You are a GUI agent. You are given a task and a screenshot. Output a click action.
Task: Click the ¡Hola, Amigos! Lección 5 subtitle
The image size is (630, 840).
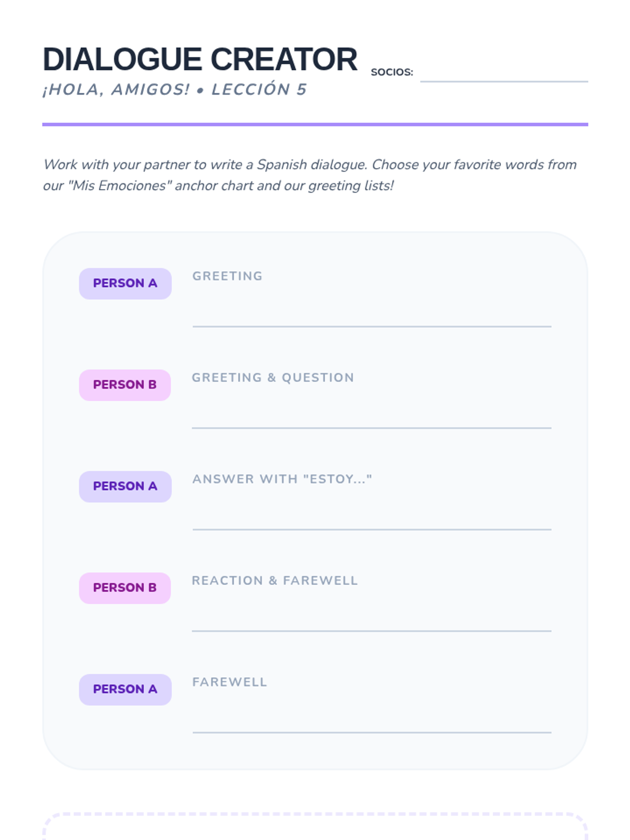click(x=175, y=89)
